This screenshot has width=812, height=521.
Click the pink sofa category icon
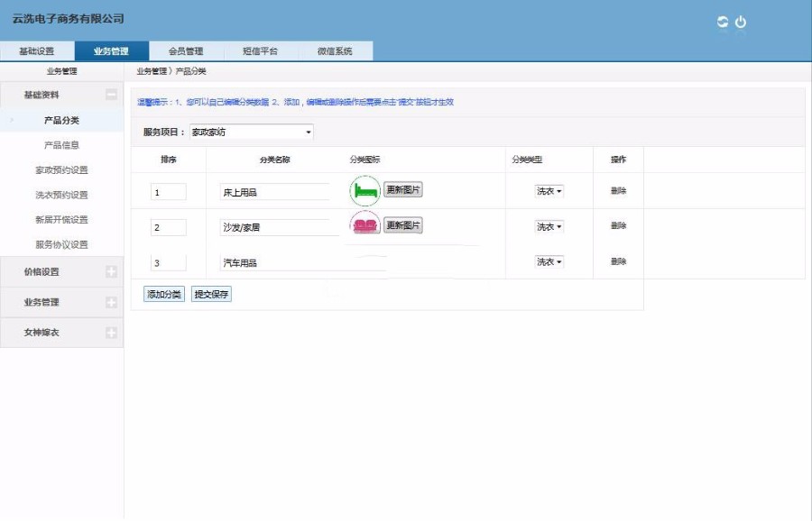[365, 224]
